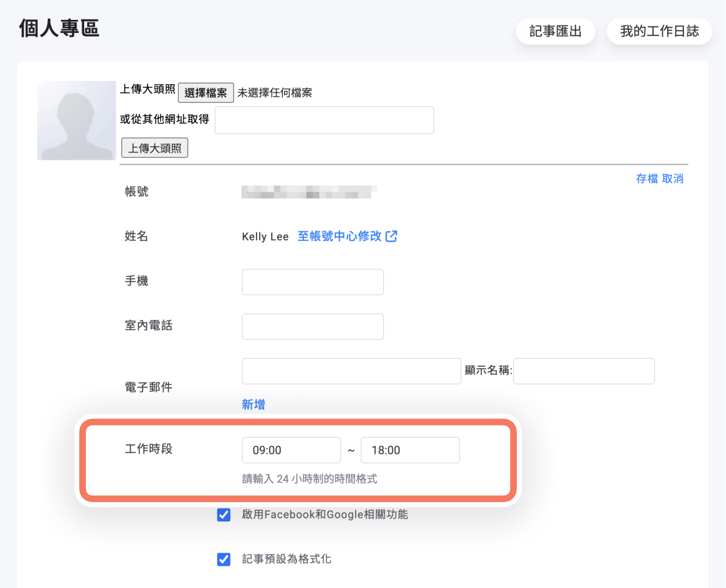Click the 室內電話 landline input field
726x588 pixels.
click(312, 326)
